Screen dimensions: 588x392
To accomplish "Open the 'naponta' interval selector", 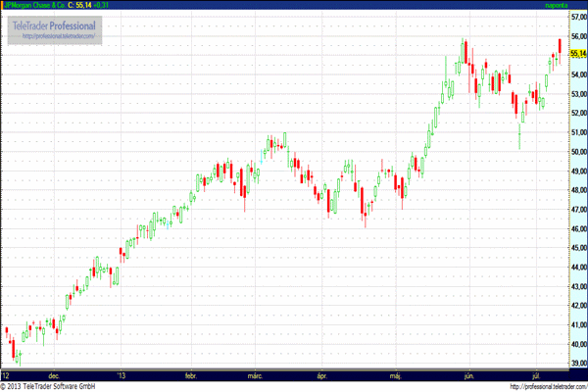I will point(560,5).
